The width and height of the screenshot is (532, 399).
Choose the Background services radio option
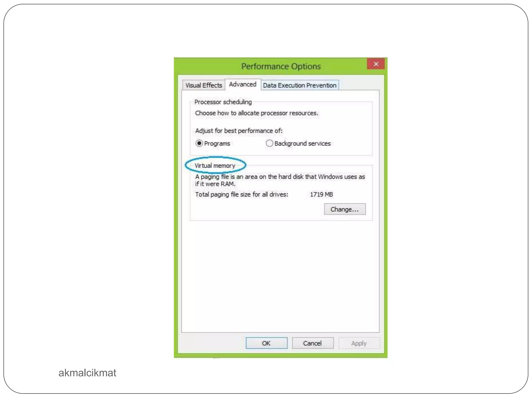click(x=269, y=143)
